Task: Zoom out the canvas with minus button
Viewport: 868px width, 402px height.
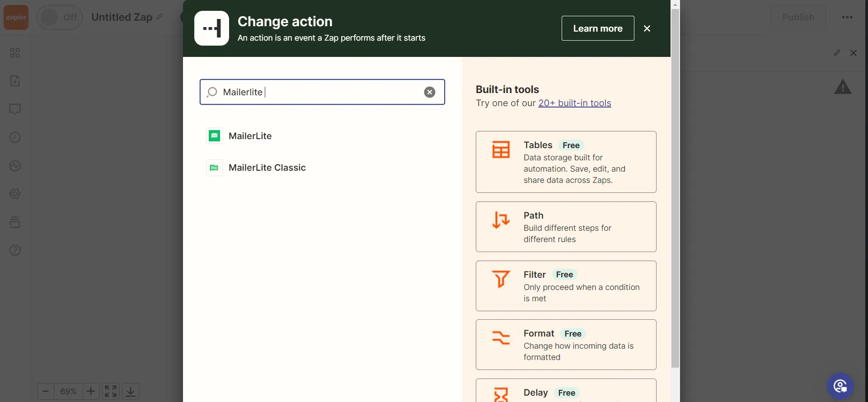Action: coord(46,391)
